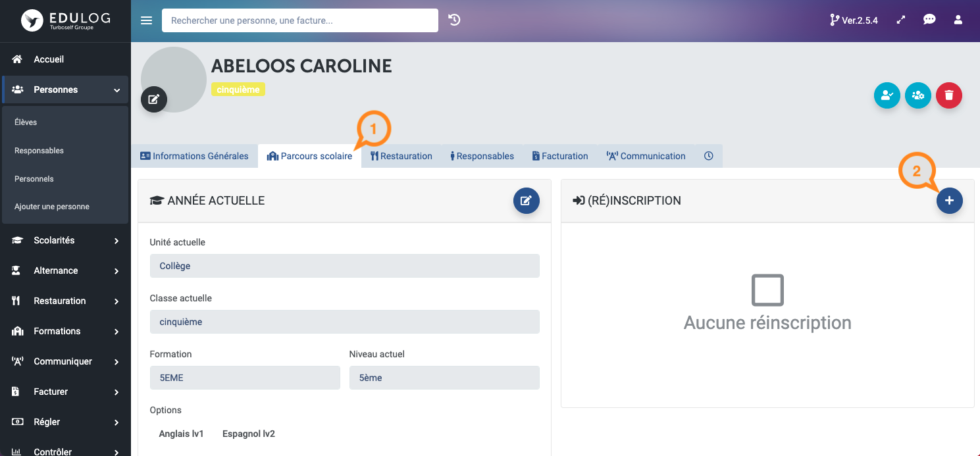
Task: Click the Formation 5EME field
Action: pos(245,378)
